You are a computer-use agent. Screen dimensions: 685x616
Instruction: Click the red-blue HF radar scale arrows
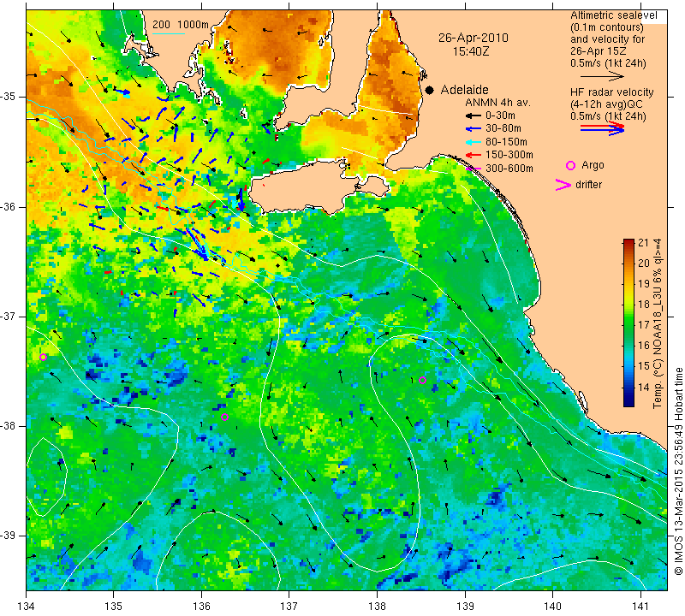click(x=602, y=128)
